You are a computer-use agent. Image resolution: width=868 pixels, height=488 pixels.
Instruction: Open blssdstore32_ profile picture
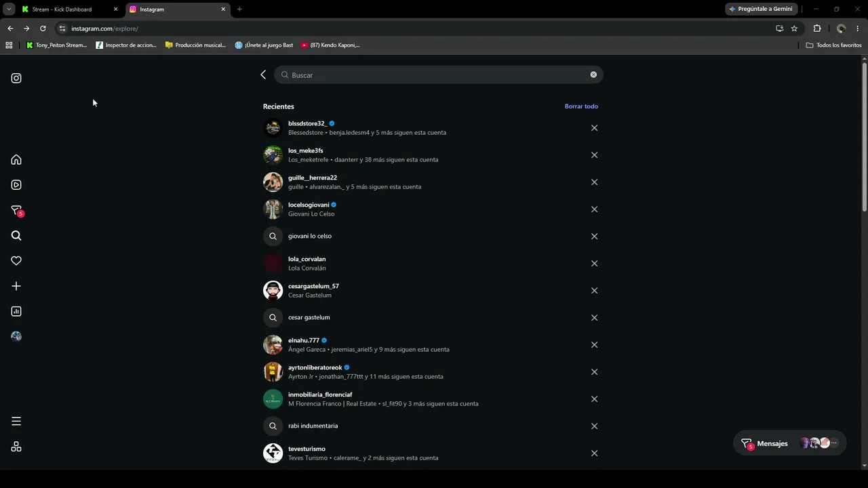[x=273, y=128]
